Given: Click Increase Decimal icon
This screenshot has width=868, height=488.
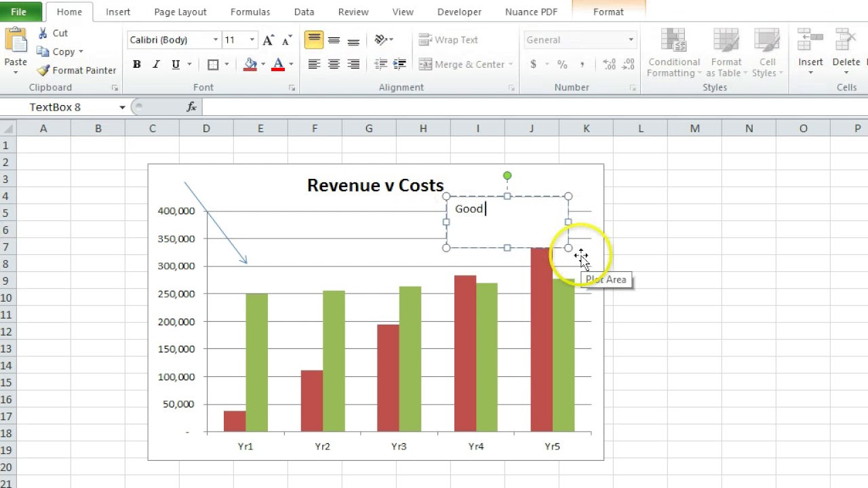Looking at the screenshot, I should [609, 64].
